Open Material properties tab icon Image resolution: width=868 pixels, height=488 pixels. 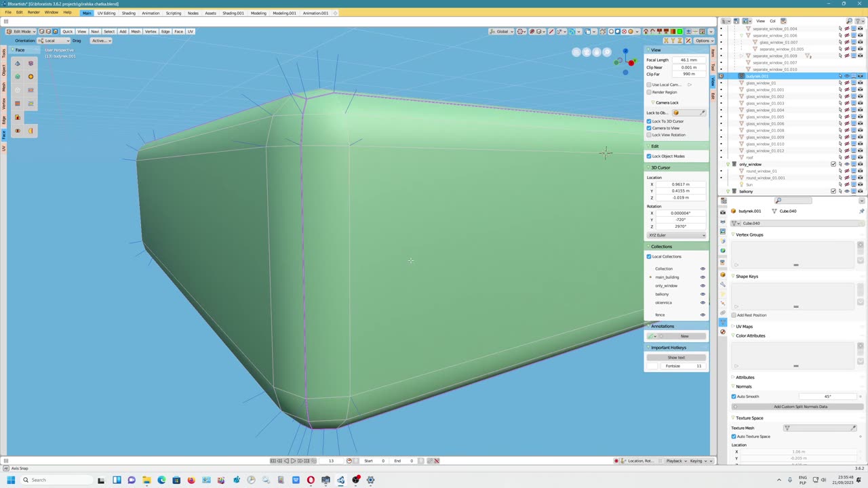pos(723,332)
